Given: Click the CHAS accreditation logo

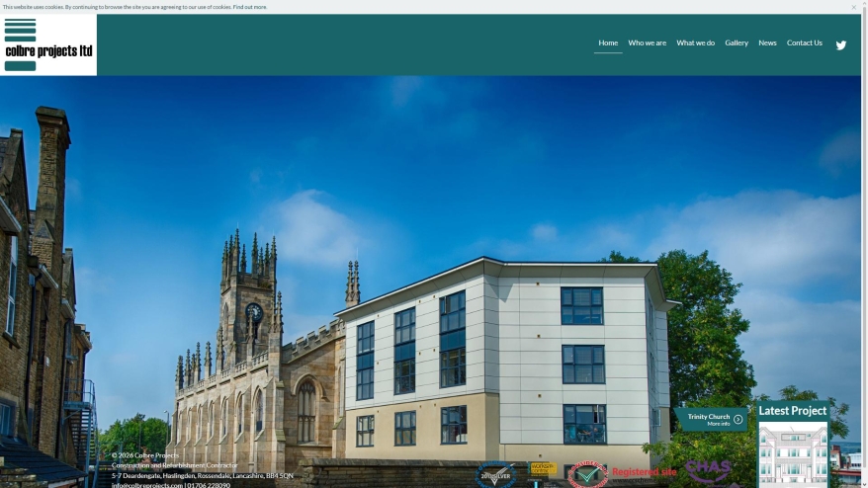Looking at the screenshot, I should pos(708,472).
